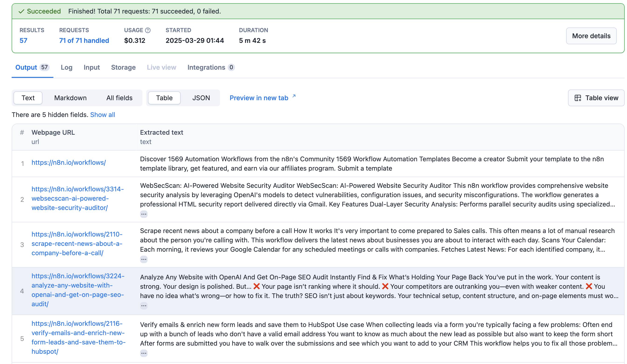Switch to the Storage tab
Image resolution: width=627 pixels, height=364 pixels.
(x=123, y=67)
